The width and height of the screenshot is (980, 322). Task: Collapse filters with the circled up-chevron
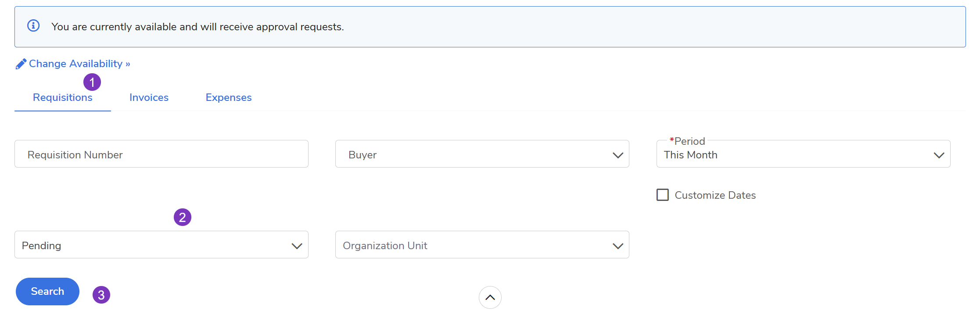[x=490, y=297]
